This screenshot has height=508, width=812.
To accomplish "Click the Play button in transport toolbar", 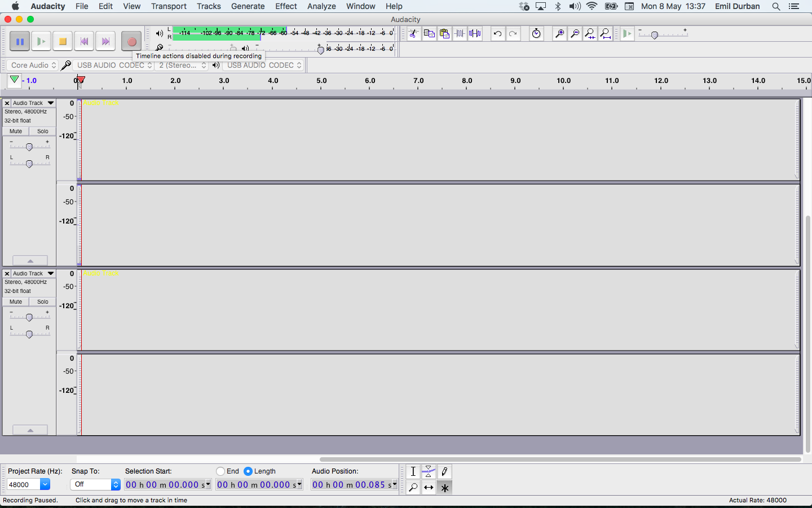I will [x=41, y=41].
